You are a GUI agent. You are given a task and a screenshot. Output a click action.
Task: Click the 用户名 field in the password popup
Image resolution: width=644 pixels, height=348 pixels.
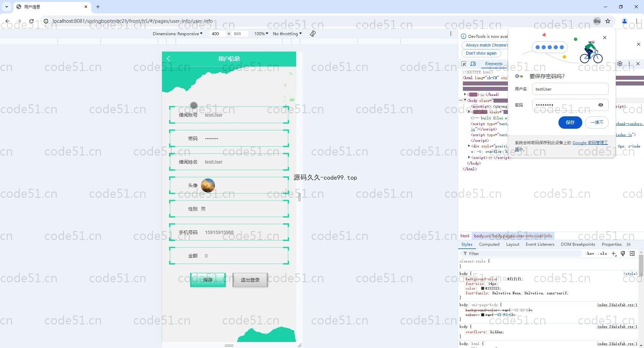tap(570, 89)
